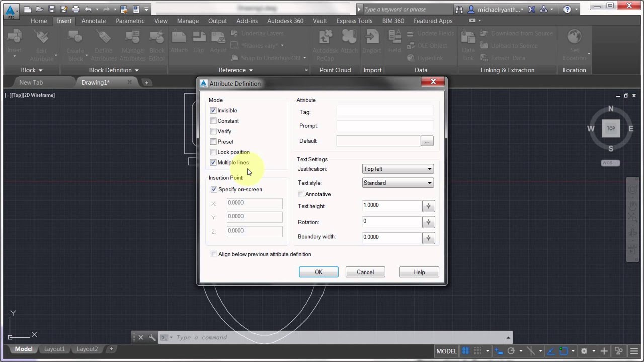
Task: Click the Tag input field
Action: 385,111
